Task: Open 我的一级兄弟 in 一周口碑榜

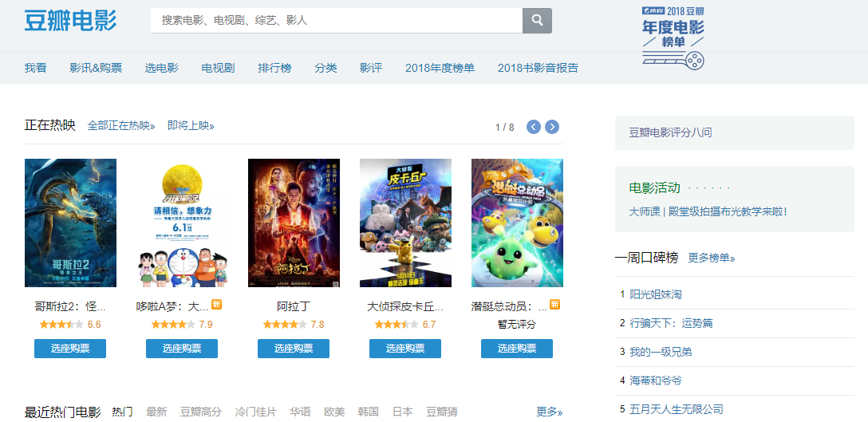Action: [661, 353]
